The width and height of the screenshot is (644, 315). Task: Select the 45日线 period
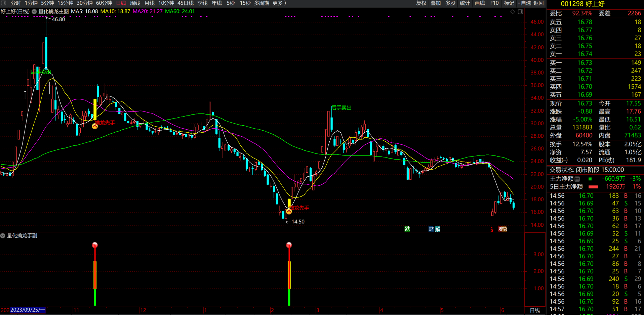pyautogui.click(x=186, y=3)
